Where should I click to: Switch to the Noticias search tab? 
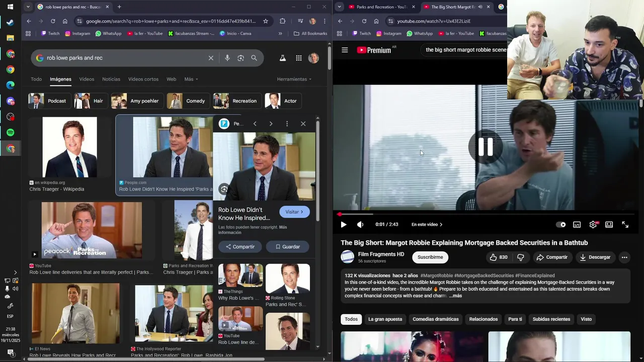(x=111, y=79)
